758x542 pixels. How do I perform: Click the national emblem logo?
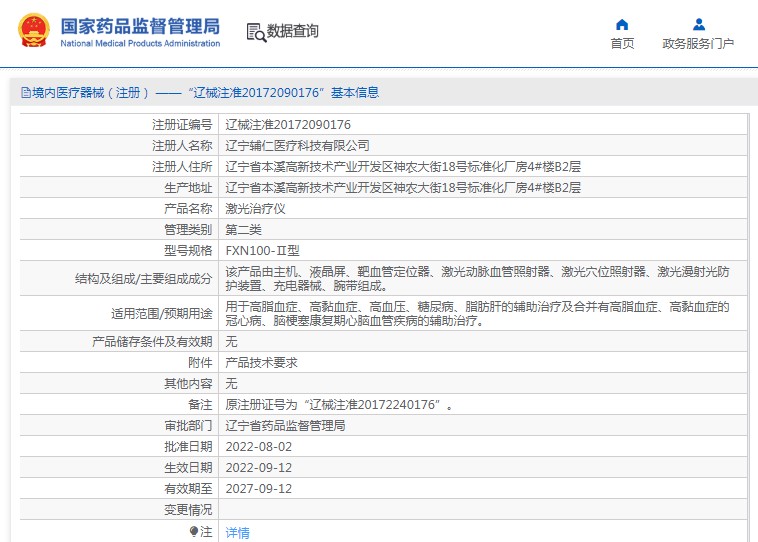(32, 31)
